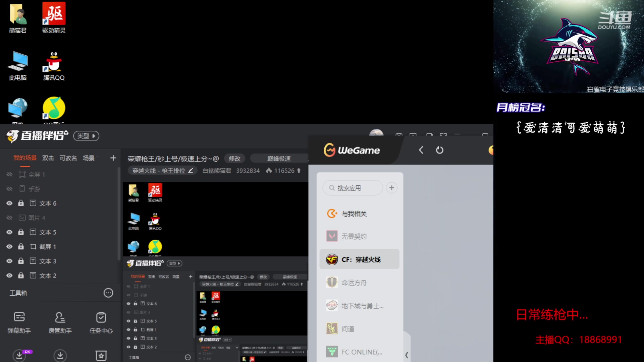Add an app with WeGame plus button
This screenshot has width=644, height=362.
pos(391,188)
